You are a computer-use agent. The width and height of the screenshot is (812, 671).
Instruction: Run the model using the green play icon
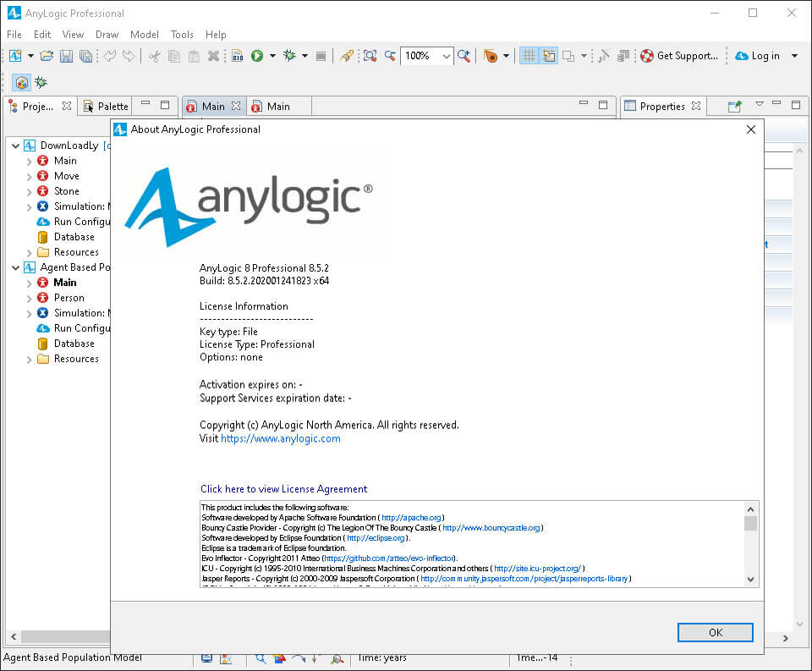[x=256, y=55]
